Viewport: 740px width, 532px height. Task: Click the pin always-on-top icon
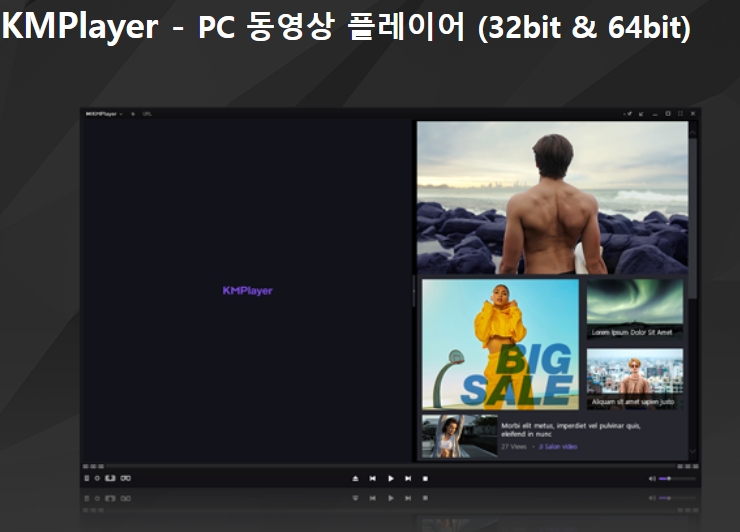pos(628,114)
